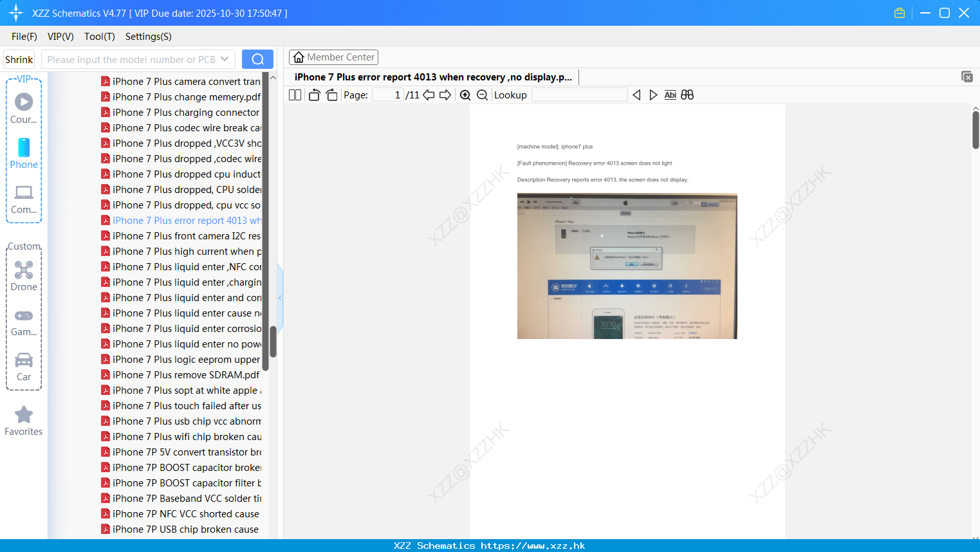Image resolution: width=980 pixels, height=552 pixels.
Task: Open iPhone 7P NFC VCC shorted file
Action: pos(181,513)
